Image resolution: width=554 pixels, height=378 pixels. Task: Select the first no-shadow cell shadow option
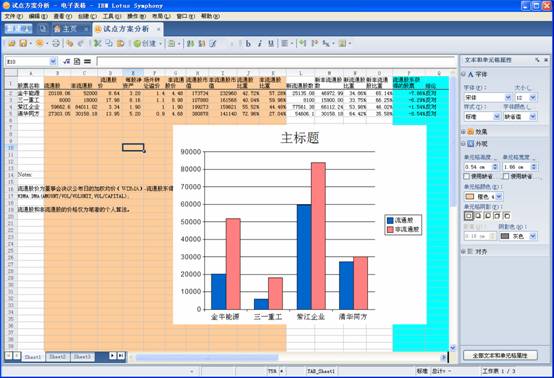468,215
